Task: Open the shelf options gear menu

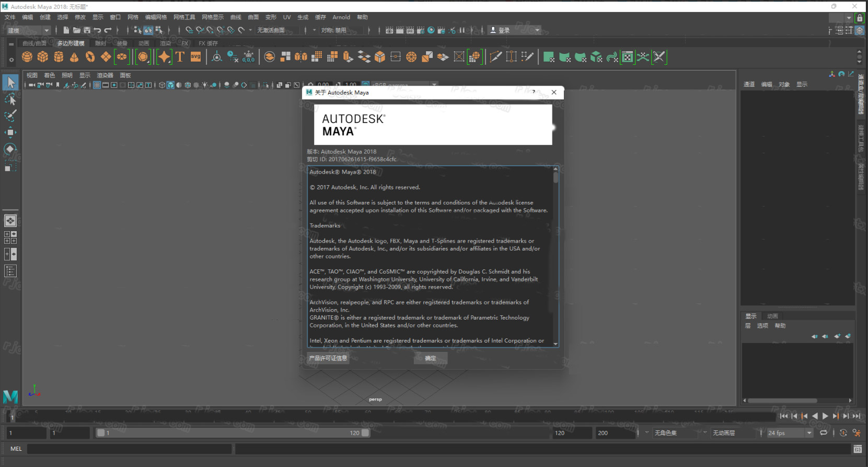Action: (11, 60)
